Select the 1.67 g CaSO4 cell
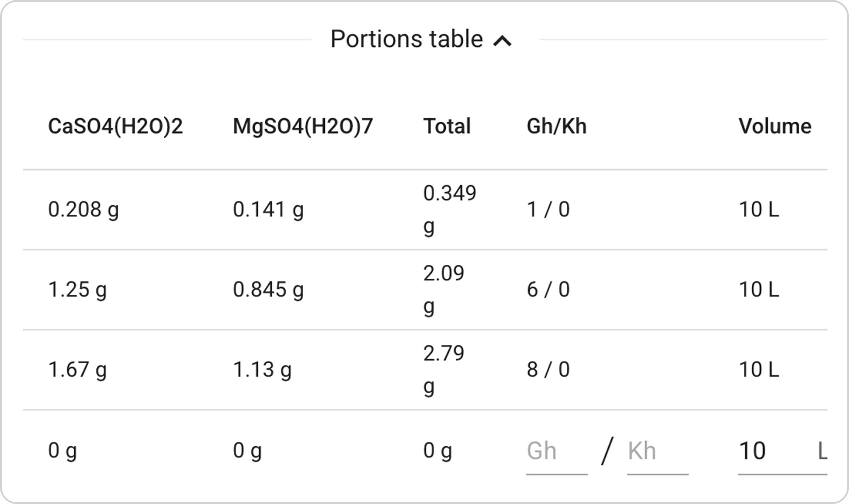 (77, 370)
